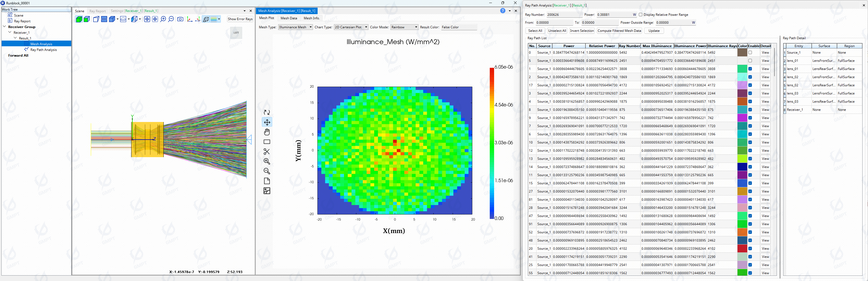Click the reset rotate arrows plot tool
868x281 pixels.
(x=267, y=112)
